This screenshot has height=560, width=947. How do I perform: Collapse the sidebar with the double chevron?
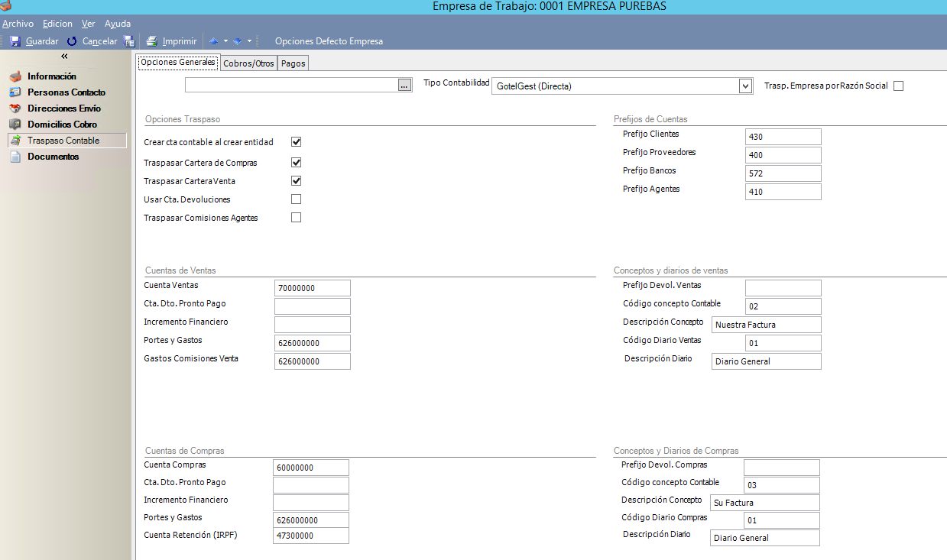(x=65, y=57)
